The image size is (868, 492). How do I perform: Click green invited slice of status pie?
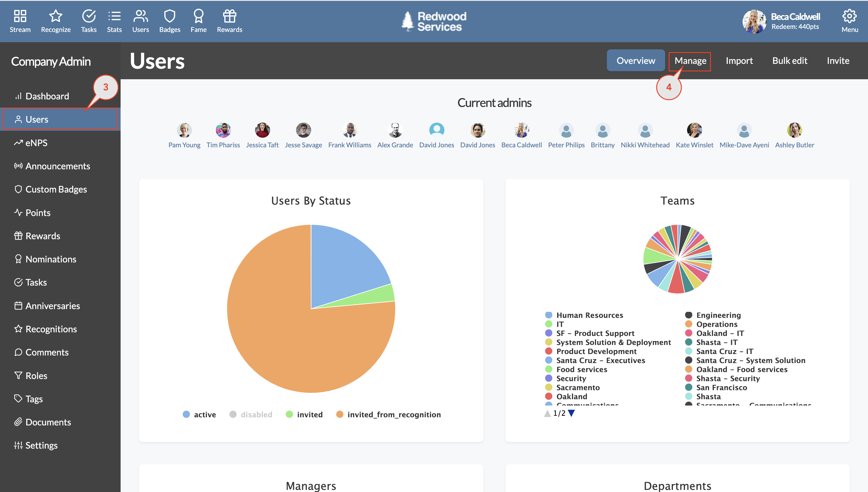375,296
